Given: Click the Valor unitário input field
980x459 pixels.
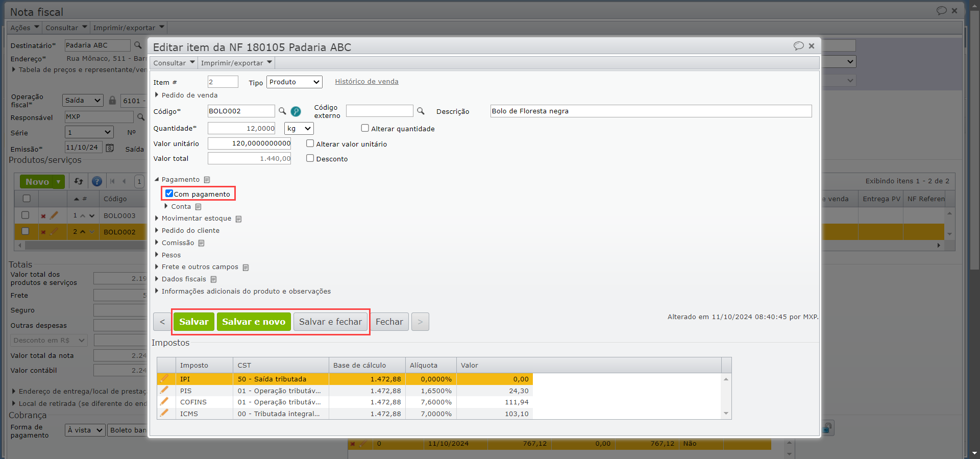Looking at the screenshot, I should point(249,143).
